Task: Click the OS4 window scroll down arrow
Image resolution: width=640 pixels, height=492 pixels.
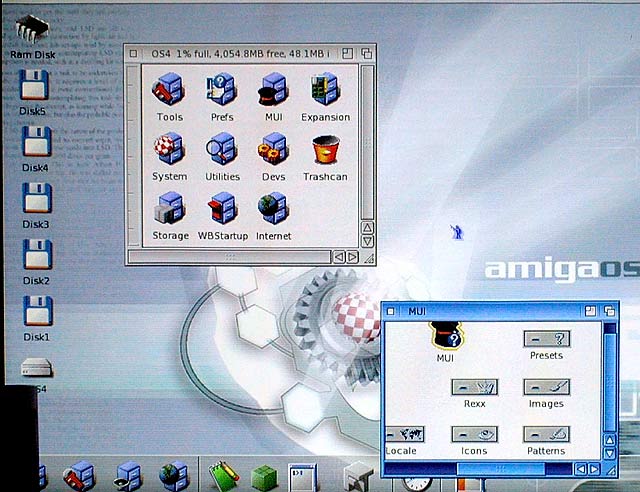Action: [x=367, y=241]
